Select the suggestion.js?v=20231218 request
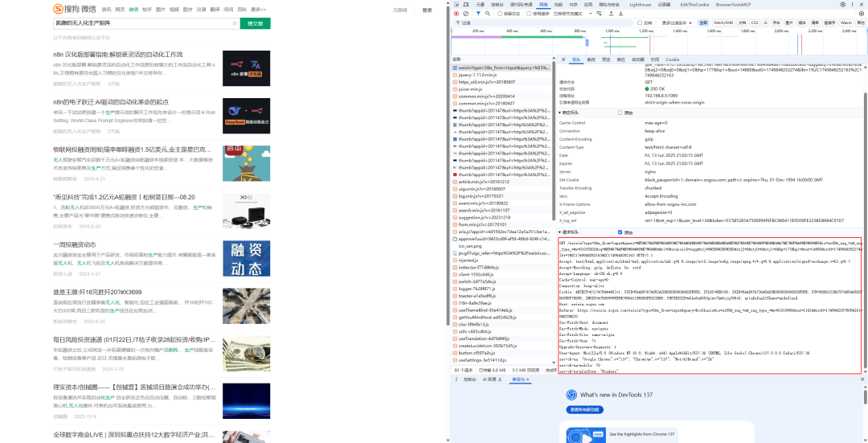The height and width of the screenshot is (443, 868). pyautogui.click(x=502, y=218)
